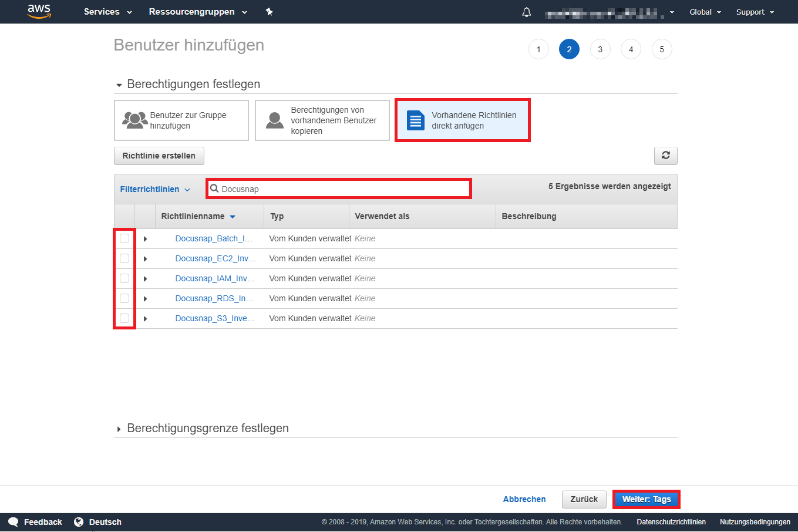798x532 pixels.
Task: Expand the Docusnap_EC2_Inv… row details
Action: click(145, 259)
